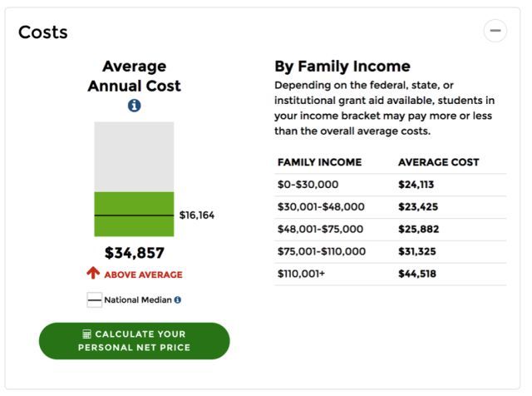Calculate your personal net price
Image resolution: width=532 pixels, height=396 pixels.
pyautogui.click(x=134, y=340)
